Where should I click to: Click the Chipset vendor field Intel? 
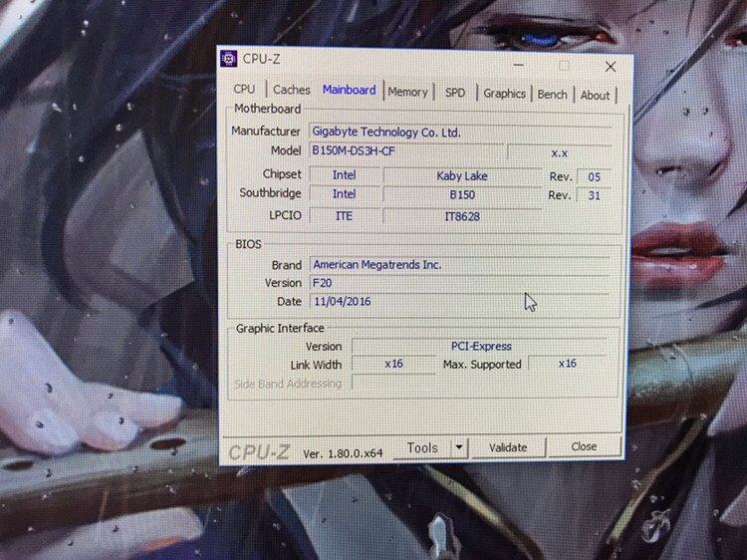coord(344,175)
